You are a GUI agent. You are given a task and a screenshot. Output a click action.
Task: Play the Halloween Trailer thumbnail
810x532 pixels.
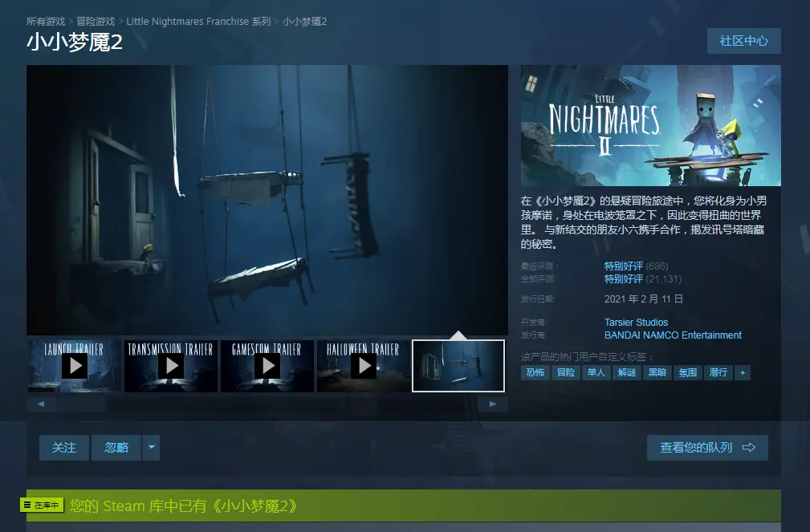[x=364, y=366]
